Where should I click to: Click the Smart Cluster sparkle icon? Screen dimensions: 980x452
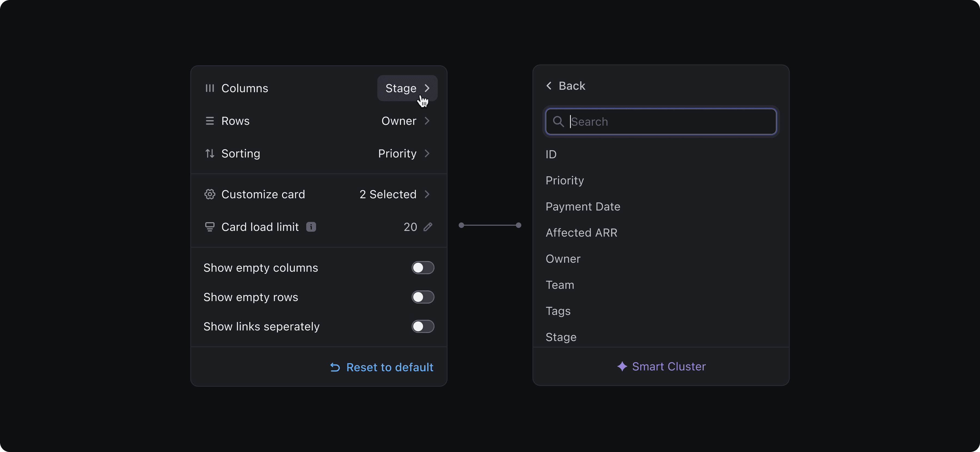click(x=622, y=366)
